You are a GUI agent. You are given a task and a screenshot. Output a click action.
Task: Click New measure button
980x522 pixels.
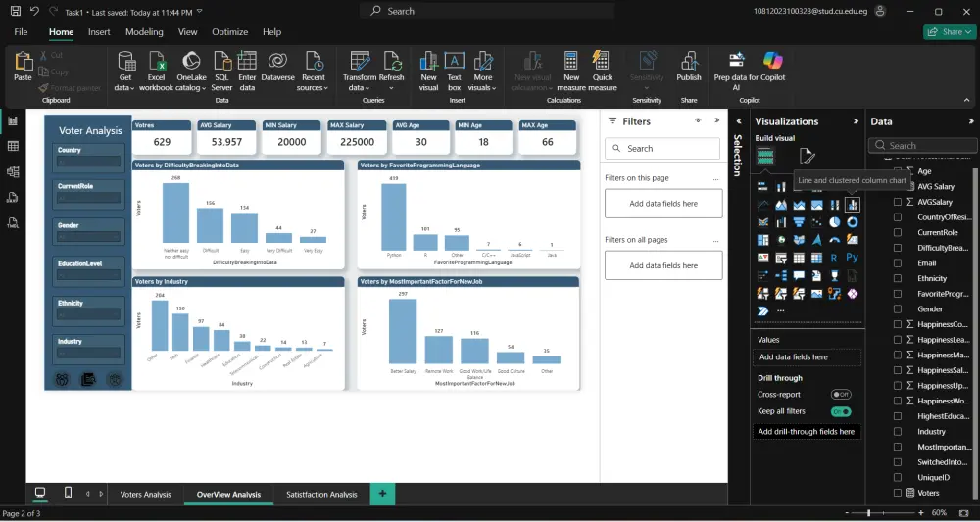click(571, 71)
